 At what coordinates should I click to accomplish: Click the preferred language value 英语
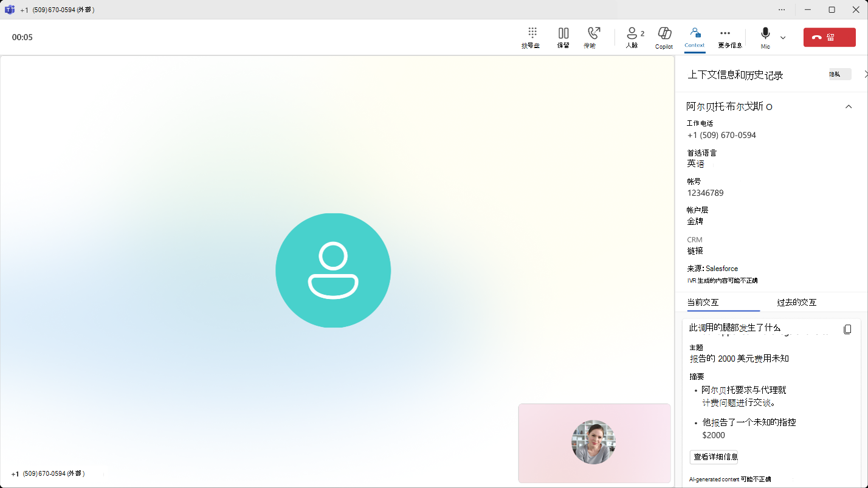click(695, 164)
